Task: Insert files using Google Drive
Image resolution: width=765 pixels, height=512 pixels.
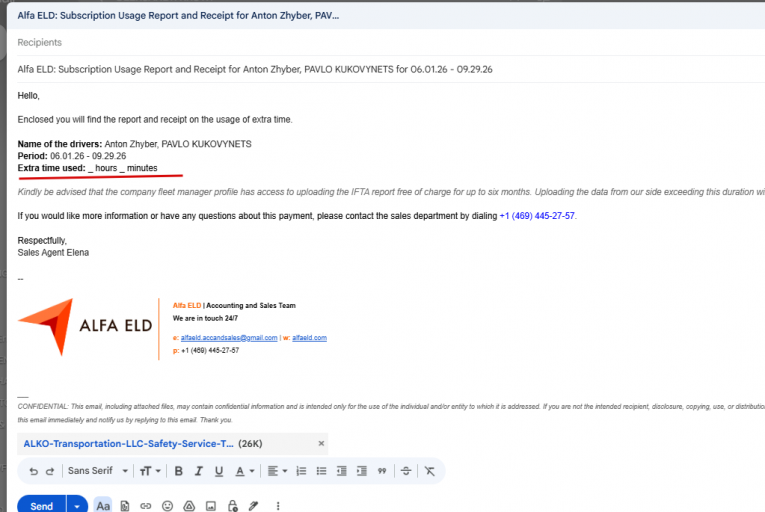Action: click(x=189, y=506)
